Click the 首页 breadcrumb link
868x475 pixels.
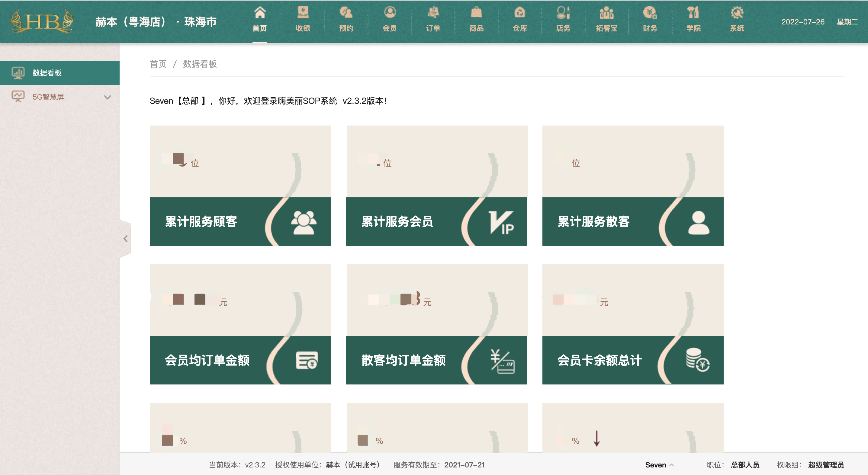point(158,64)
